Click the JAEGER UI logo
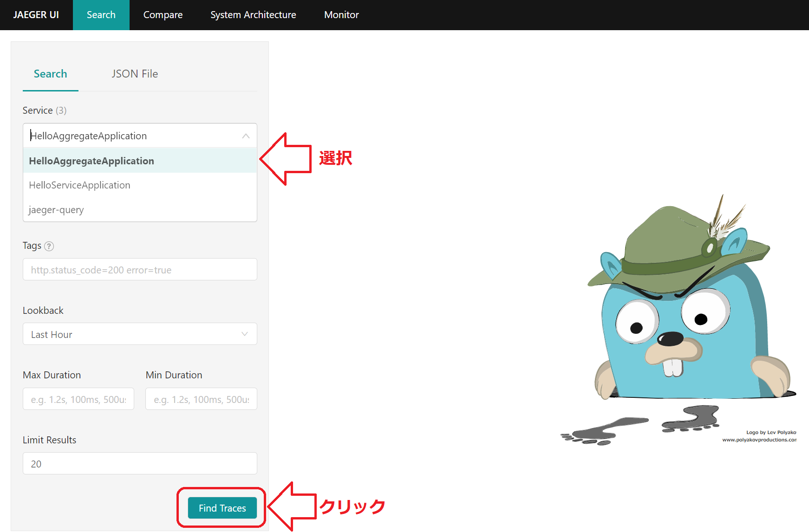 [36, 14]
